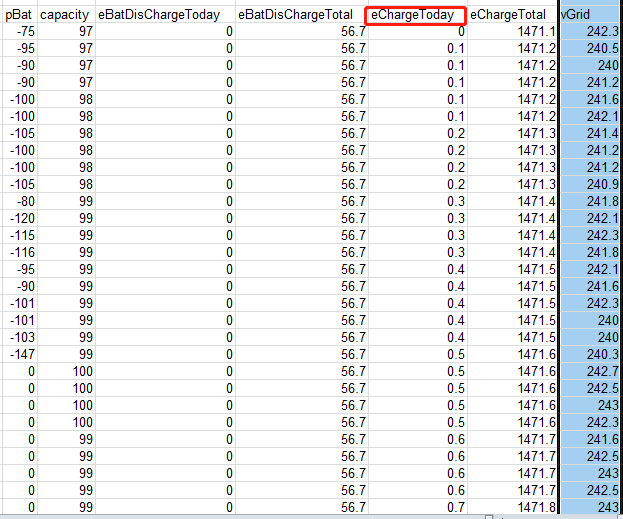
Task: Select capacity 97 in the -75 row
Action: [66, 31]
